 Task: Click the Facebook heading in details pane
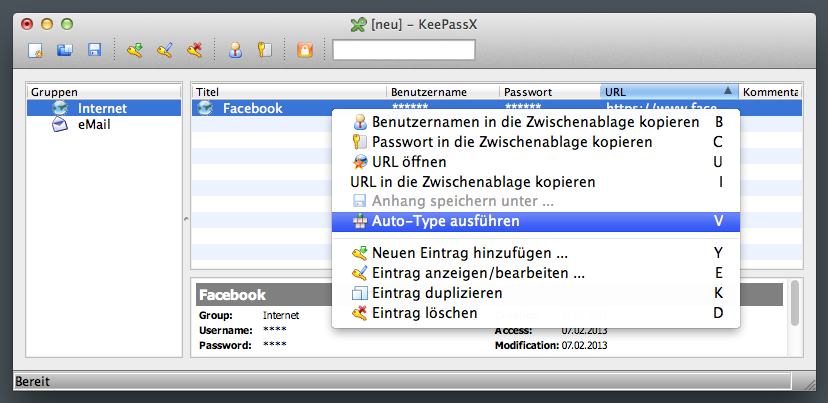click(232, 295)
